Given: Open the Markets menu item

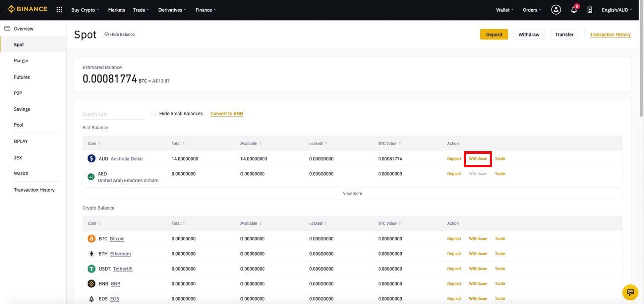Looking at the screenshot, I should point(116,10).
